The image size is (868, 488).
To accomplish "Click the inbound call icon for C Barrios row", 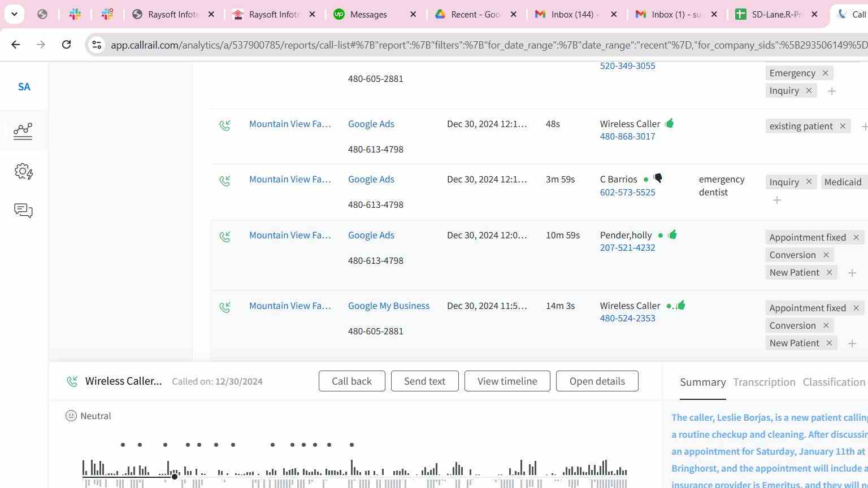I will coord(225,181).
